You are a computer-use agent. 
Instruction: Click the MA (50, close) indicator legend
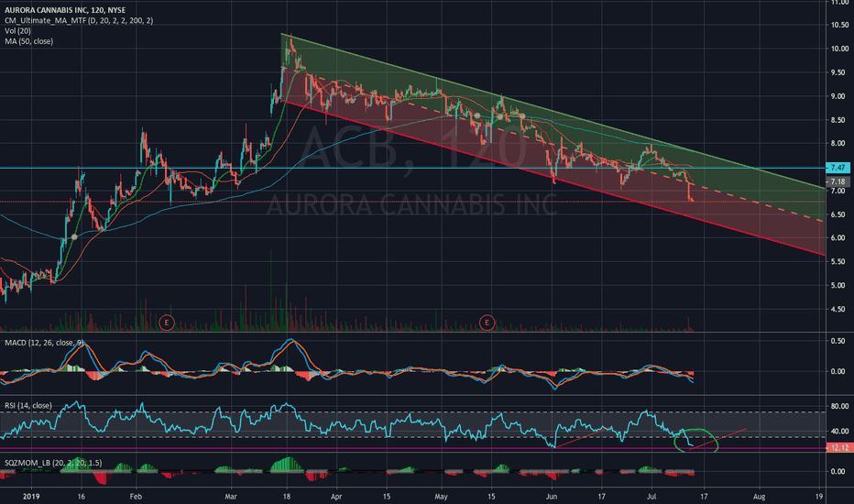point(29,41)
